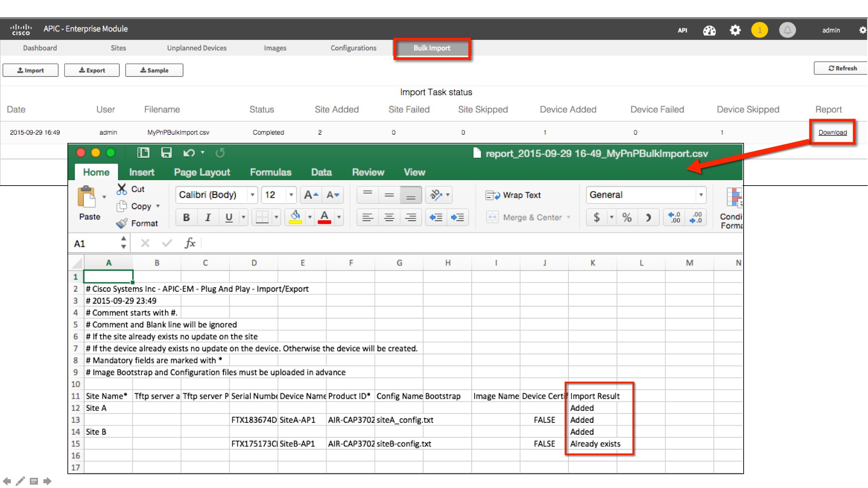This screenshot has height=488, width=868.
Task: Click the cell Borders icon
Action: [262, 217]
